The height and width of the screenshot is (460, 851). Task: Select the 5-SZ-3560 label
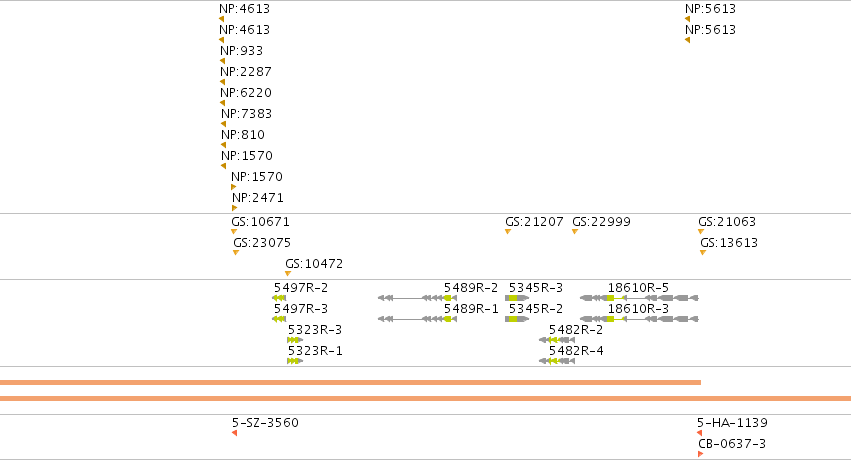click(265, 423)
